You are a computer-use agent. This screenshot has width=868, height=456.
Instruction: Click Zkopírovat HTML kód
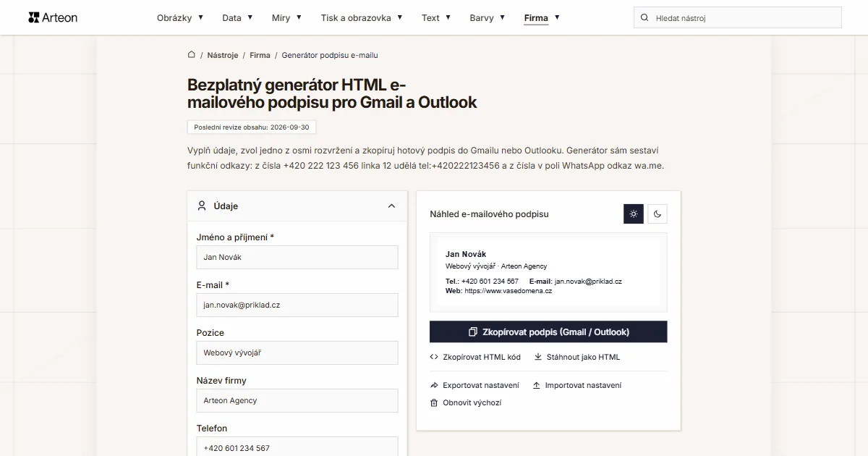click(x=475, y=357)
